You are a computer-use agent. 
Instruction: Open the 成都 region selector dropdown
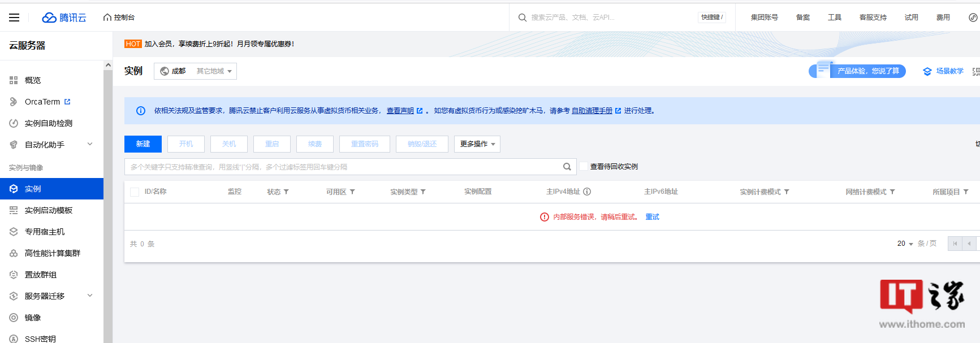point(195,71)
